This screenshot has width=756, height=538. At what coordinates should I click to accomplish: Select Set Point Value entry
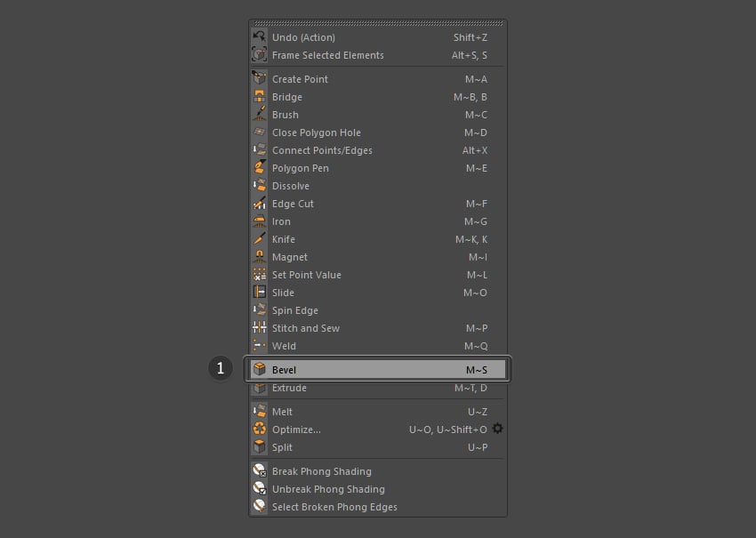307,275
